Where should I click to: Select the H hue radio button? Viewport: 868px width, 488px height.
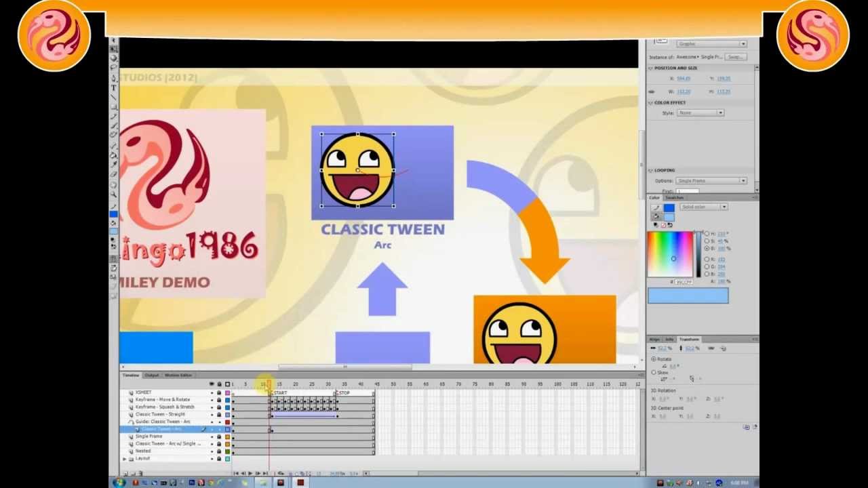tap(707, 234)
